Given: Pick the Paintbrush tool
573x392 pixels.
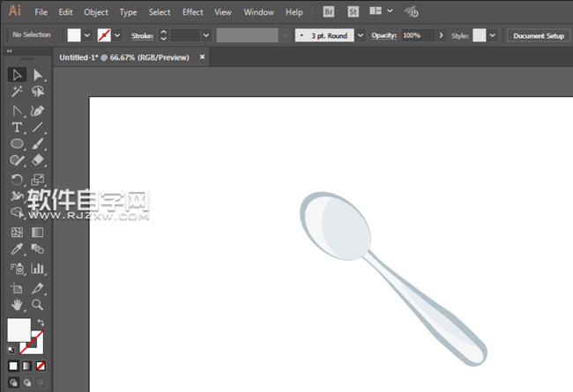Looking at the screenshot, I should [x=38, y=144].
